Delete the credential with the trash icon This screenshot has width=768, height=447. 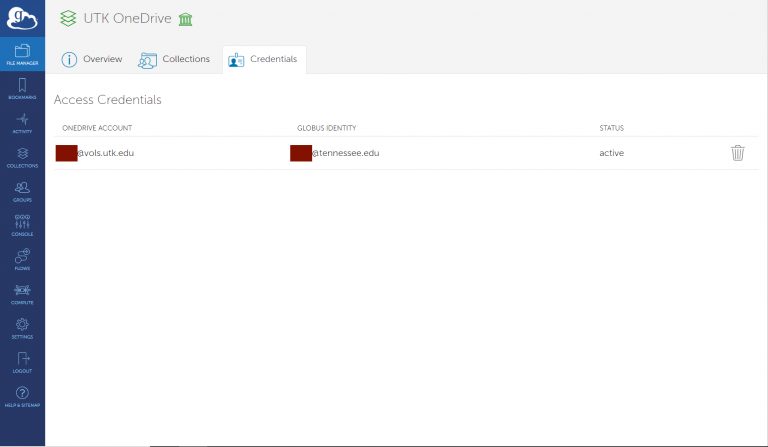pyautogui.click(x=737, y=153)
